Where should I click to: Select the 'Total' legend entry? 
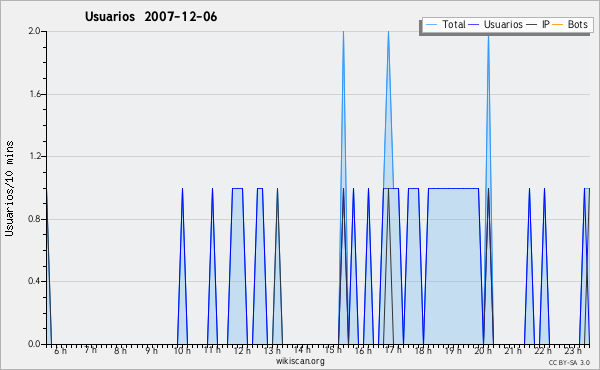[x=445, y=24]
